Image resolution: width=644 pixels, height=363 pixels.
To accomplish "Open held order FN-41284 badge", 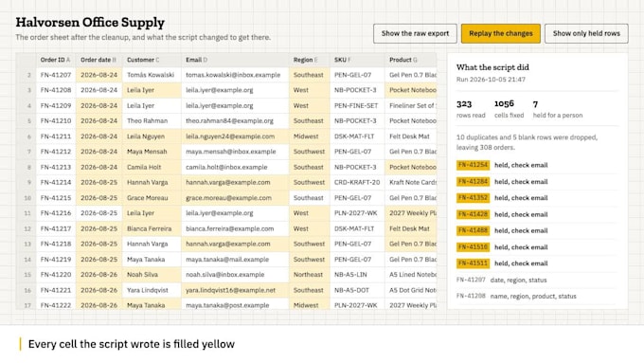I will pyautogui.click(x=473, y=182).
